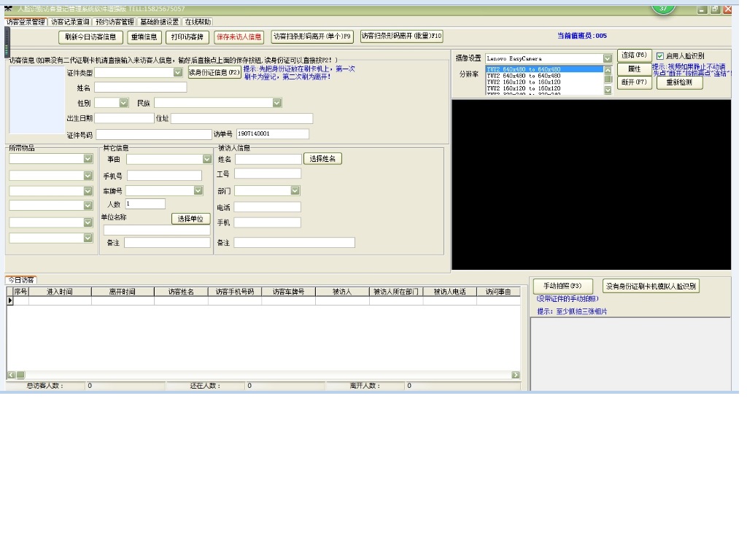Open the bottommost 所带物品 dropdown
Image resolution: width=747 pixels, height=560 pixels.
88,238
